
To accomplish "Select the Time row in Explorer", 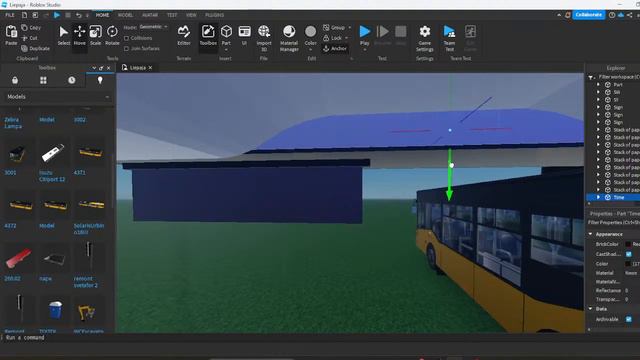I will coord(613,197).
